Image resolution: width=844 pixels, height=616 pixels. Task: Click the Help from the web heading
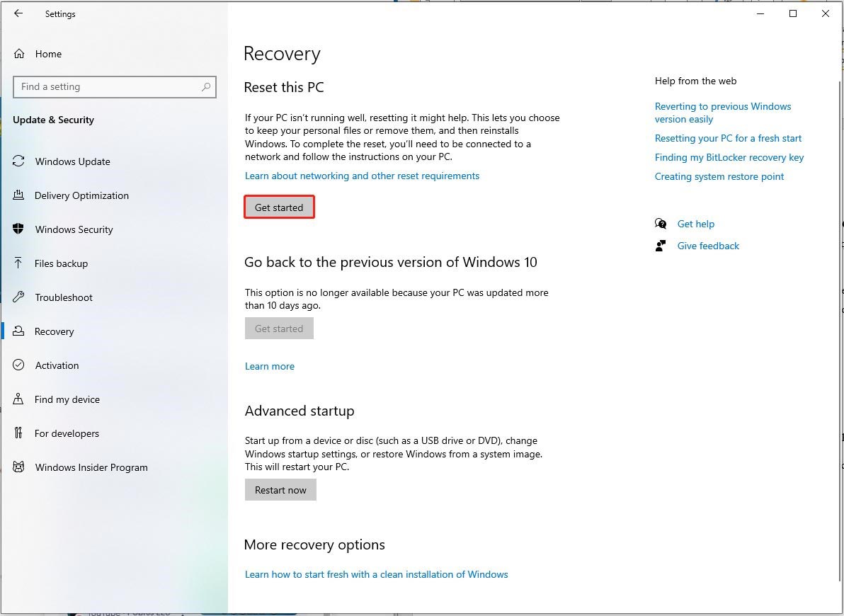[x=695, y=81]
